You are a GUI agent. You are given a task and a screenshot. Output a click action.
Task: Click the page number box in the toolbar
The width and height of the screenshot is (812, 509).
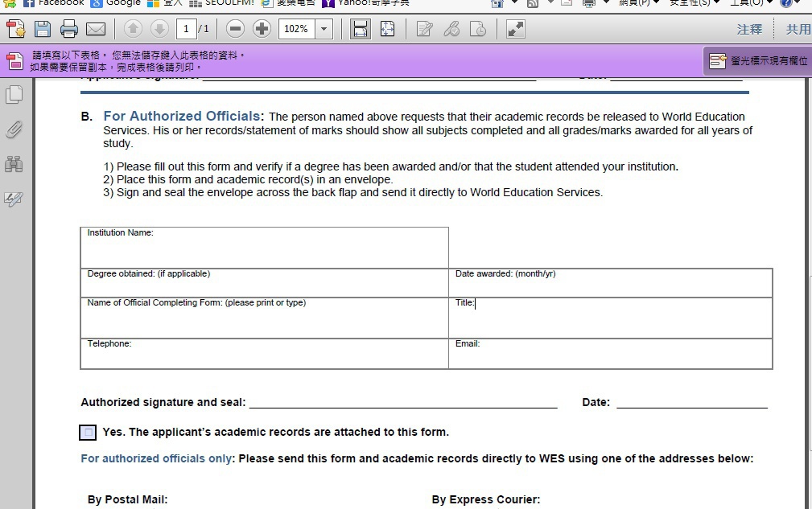point(186,30)
